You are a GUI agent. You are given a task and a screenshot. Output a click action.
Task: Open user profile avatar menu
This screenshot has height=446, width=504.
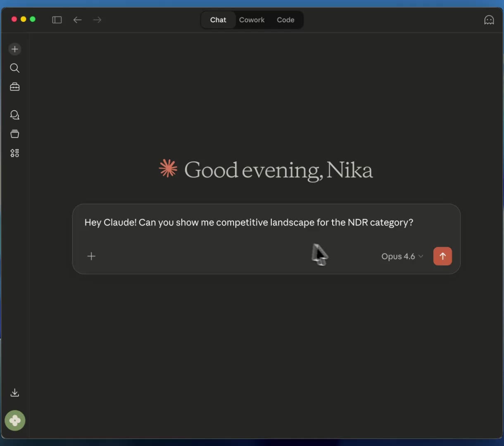click(x=15, y=420)
